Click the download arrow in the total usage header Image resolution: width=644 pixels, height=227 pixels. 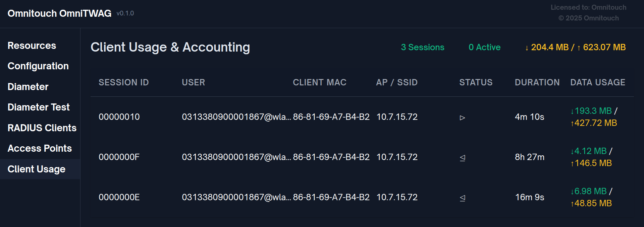pyautogui.click(x=527, y=47)
